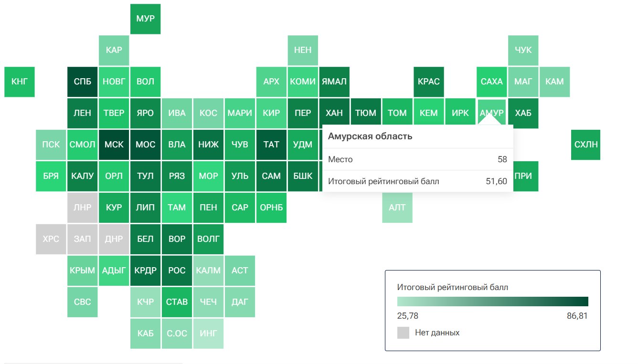Select the ТАТ tile
Image resolution: width=638 pixels, height=364 pixels.
(271, 145)
